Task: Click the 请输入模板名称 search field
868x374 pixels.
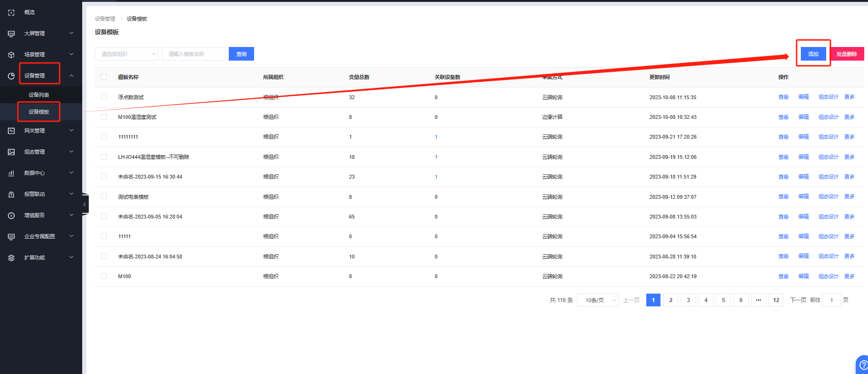Action: tap(194, 54)
